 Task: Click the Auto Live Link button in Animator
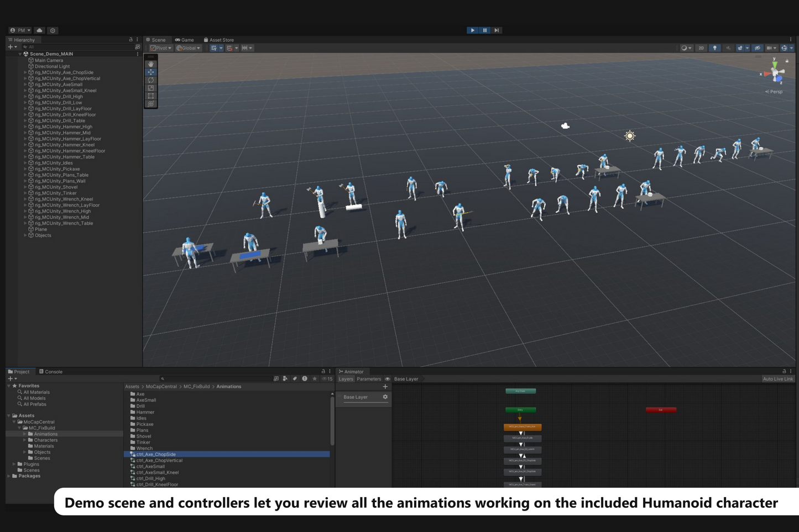[x=777, y=378]
